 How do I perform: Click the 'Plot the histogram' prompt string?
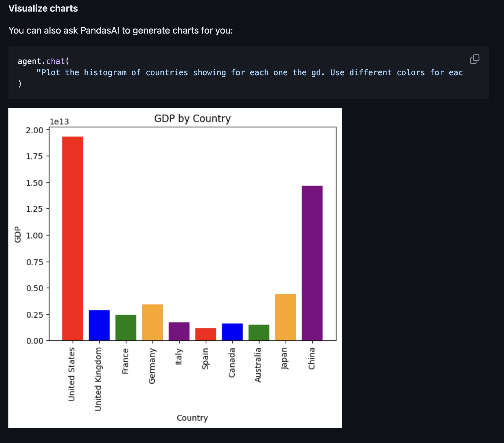tap(249, 73)
